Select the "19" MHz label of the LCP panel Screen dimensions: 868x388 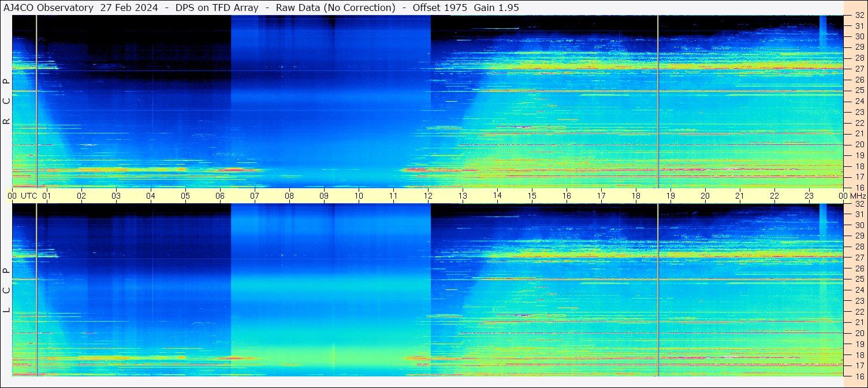point(859,344)
